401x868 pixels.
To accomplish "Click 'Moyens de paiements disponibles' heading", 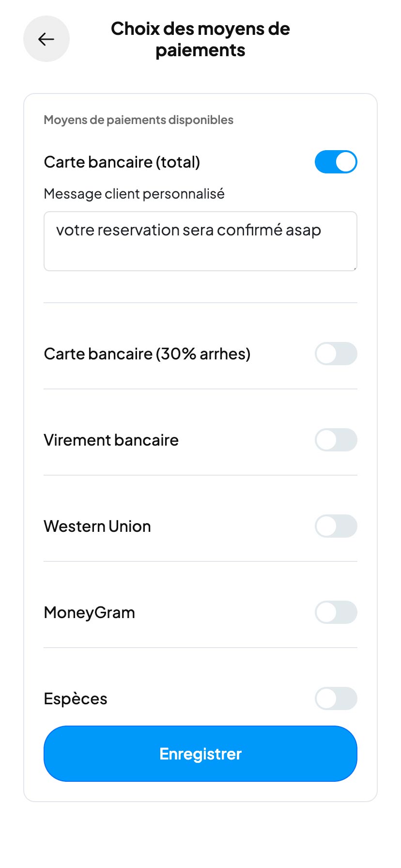I will tap(138, 120).
